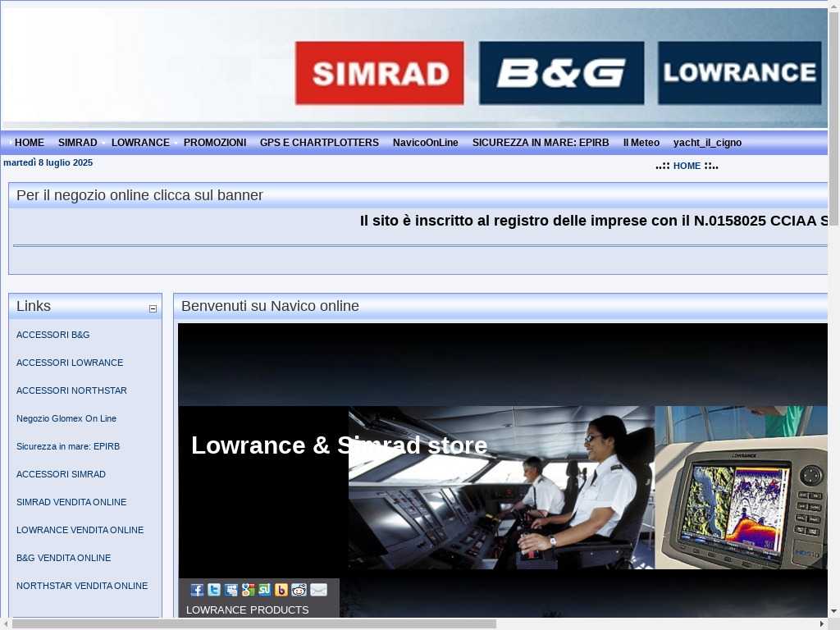840x630 pixels.
Task: Share on Twitter icon
Action: pyautogui.click(x=214, y=590)
